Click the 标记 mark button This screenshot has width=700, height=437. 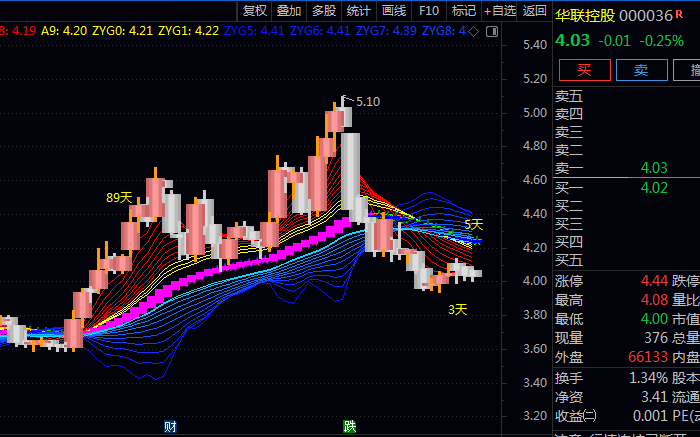pos(463,11)
